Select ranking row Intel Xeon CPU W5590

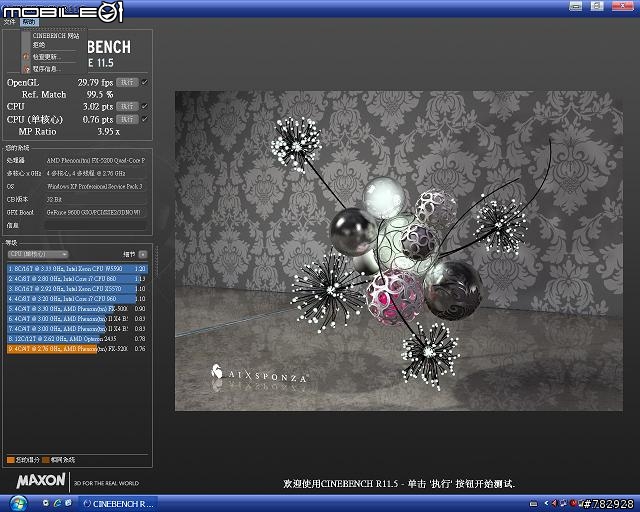[x=77, y=269]
